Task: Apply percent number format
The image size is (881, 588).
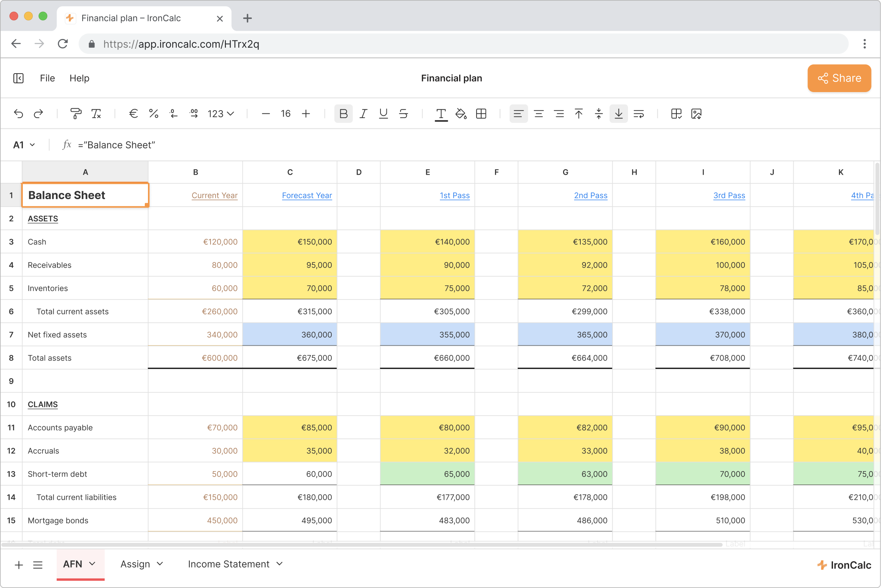Action: point(153,114)
